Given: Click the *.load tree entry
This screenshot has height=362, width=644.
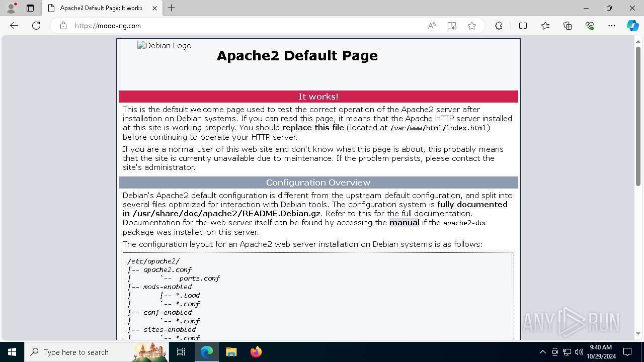Looking at the screenshot, I should point(188,295).
